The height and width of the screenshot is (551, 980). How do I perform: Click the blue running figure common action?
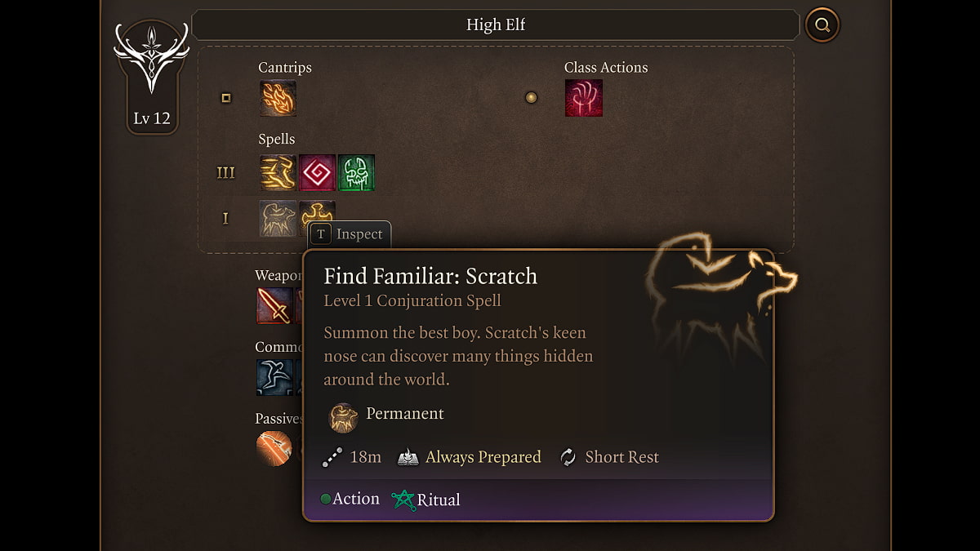click(x=274, y=377)
